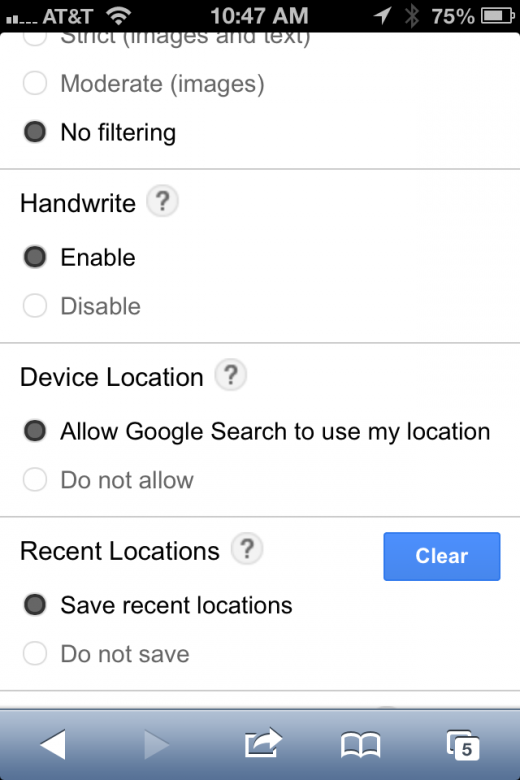Tap the battery indicator in status bar

(498, 16)
